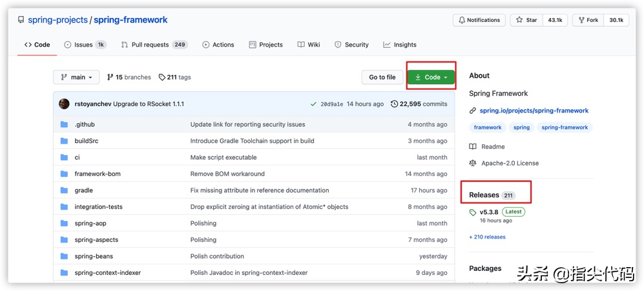This screenshot has height=291, width=644.
Task: Open the spring-framework repository link
Action: pyautogui.click(x=130, y=20)
